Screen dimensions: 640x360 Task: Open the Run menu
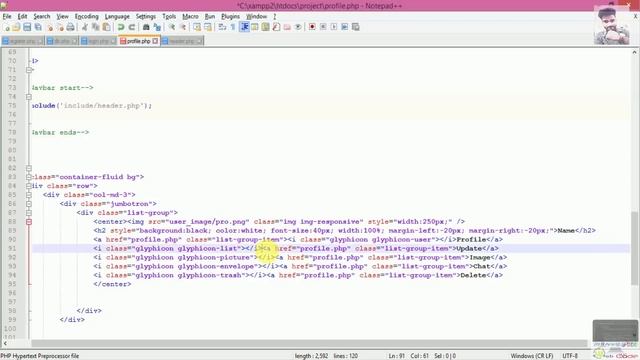point(210,16)
